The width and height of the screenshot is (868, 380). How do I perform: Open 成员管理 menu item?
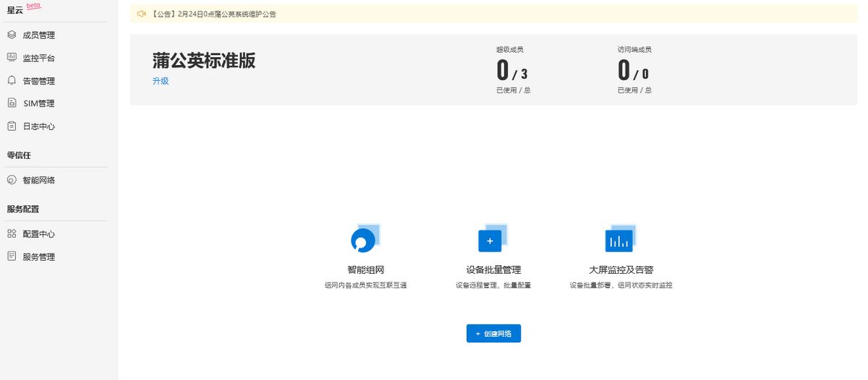pyautogui.click(x=39, y=35)
